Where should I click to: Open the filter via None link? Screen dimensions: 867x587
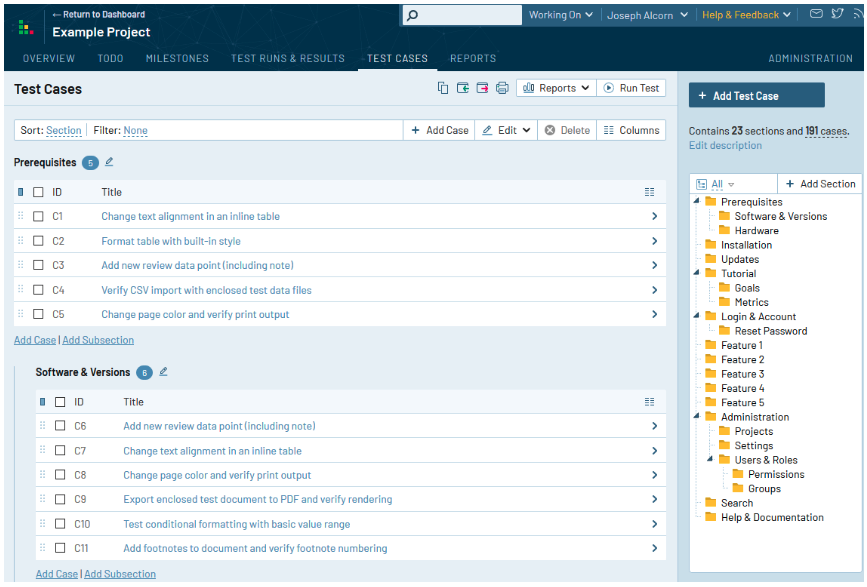pyautogui.click(x=135, y=130)
